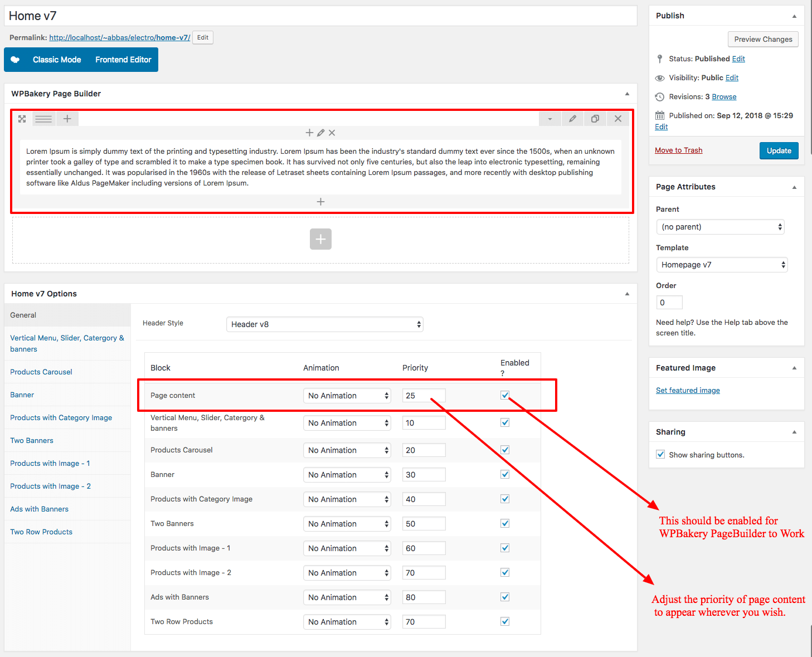The height and width of the screenshot is (657, 812).
Task: Disable Products with Category Image checkbox
Action: [505, 499]
